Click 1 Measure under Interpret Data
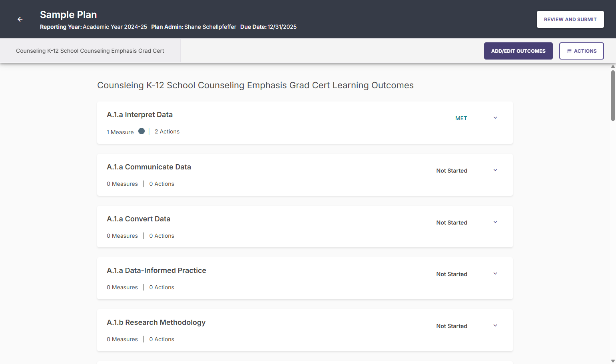This screenshot has width=616, height=364. [x=120, y=132]
